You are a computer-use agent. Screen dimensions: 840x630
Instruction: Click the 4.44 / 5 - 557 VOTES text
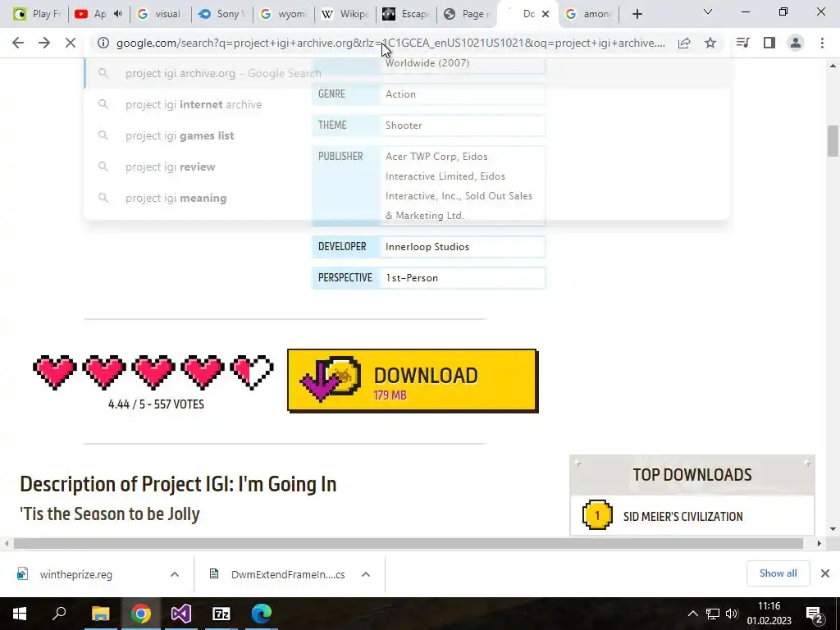156,404
